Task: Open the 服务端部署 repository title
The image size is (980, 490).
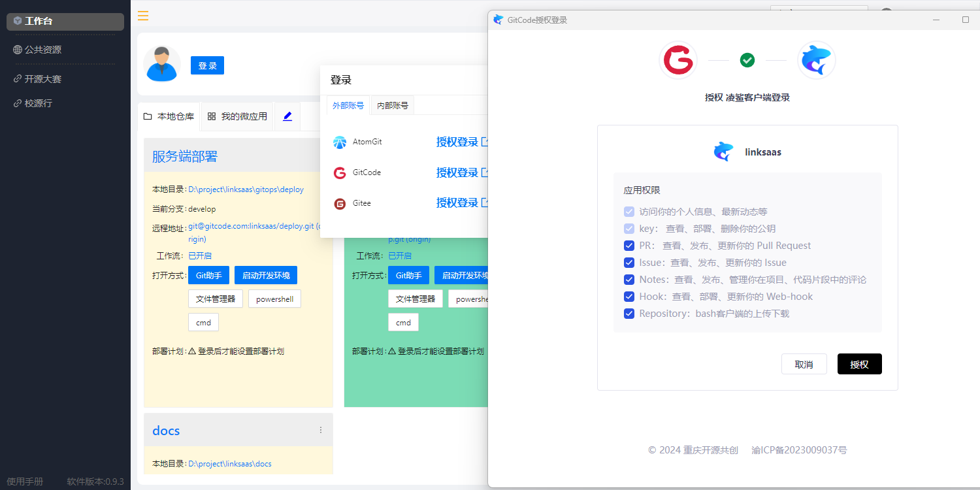Action: tap(185, 156)
